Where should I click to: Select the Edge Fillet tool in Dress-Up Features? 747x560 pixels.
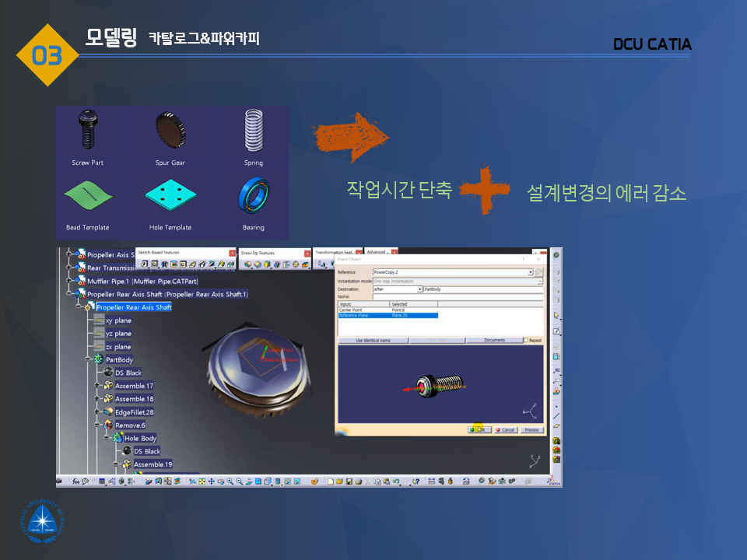click(247, 264)
